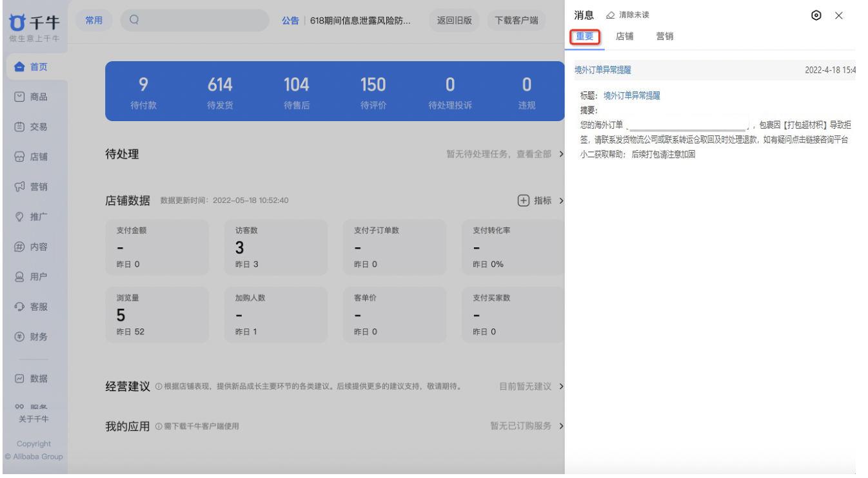Click the 2022-4-18 message timestamp

(x=831, y=70)
